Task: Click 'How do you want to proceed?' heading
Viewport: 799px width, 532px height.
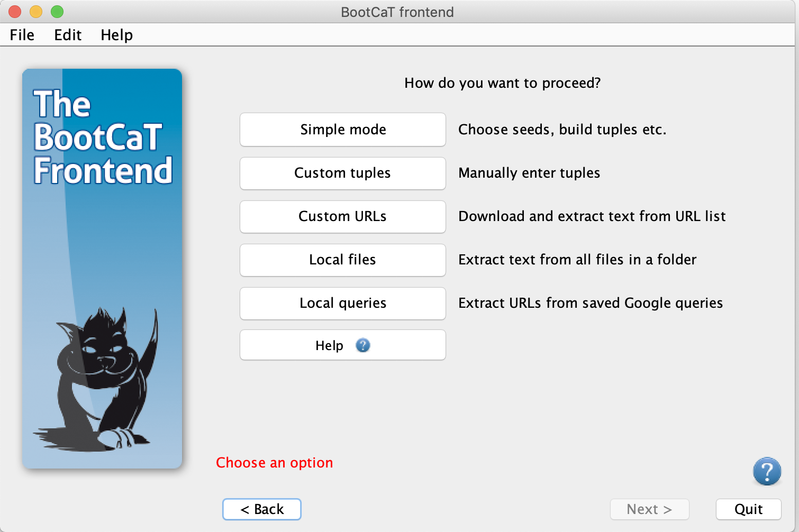Action: point(503,83)
